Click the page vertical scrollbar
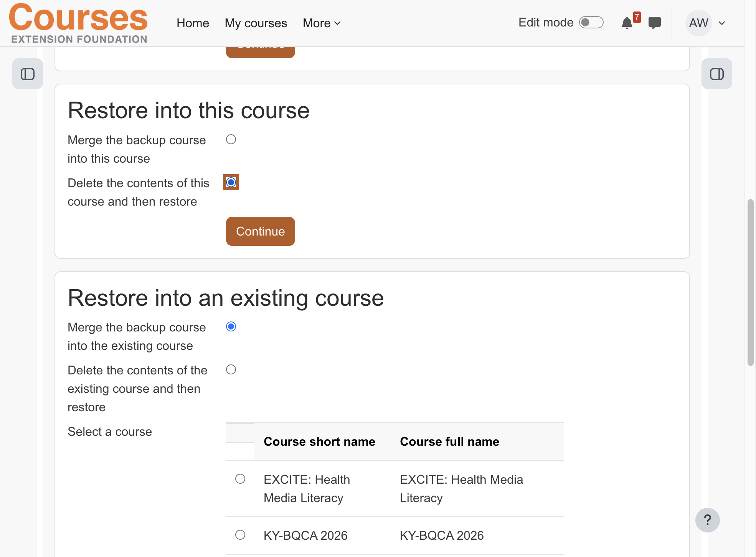 [x=751, y=282]
